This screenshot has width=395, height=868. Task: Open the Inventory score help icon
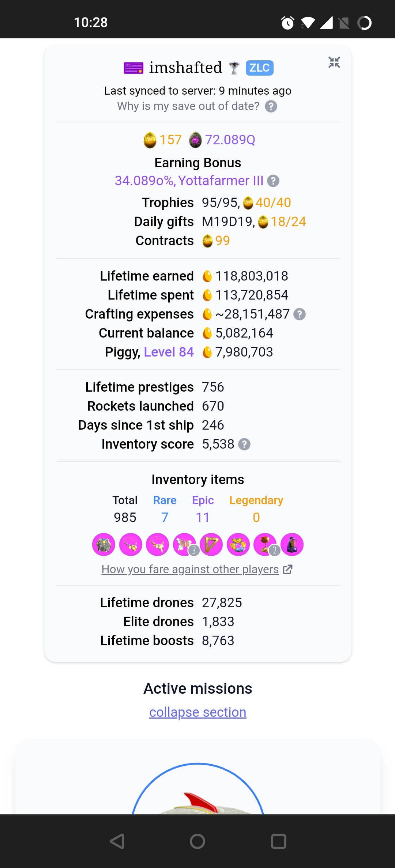point(244,444)
